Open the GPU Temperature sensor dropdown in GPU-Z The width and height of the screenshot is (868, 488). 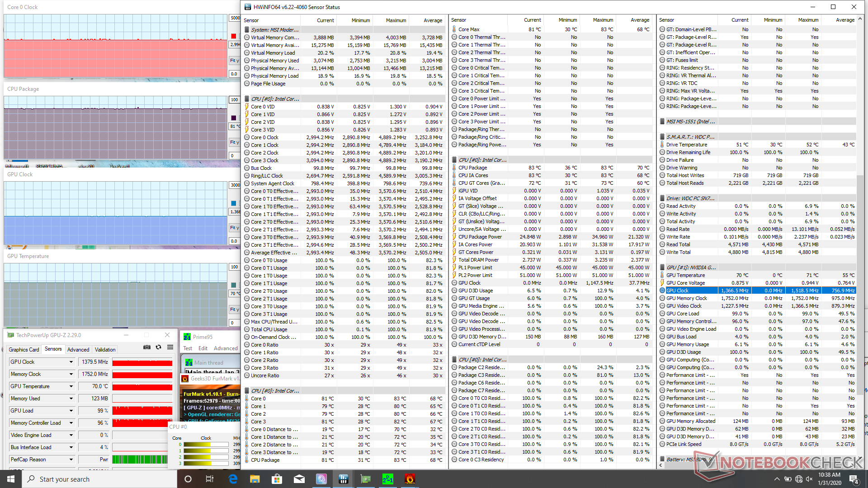tap(71, 386)
